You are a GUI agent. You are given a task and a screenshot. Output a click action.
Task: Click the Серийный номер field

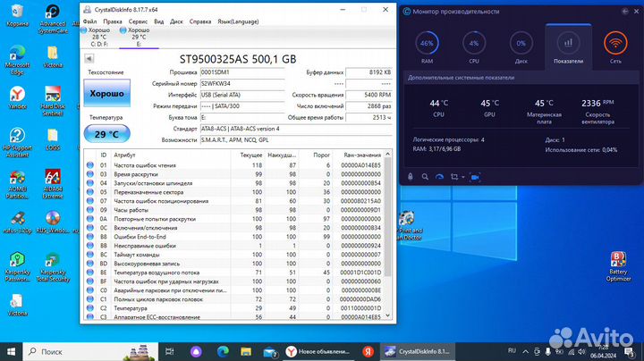tap(241, 84)
